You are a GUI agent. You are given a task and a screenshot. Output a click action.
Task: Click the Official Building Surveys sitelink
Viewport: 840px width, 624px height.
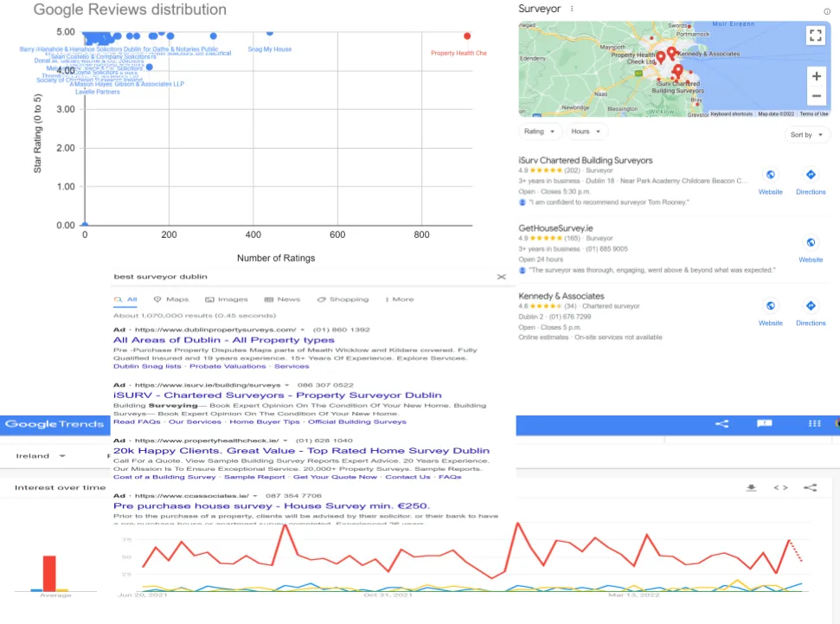[356, 421]
